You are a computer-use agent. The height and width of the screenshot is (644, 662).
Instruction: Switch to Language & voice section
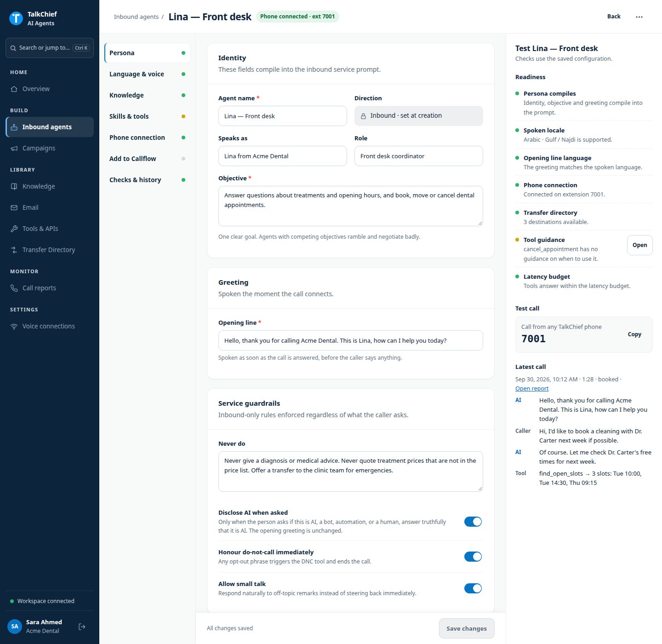[x=147, y=74]
